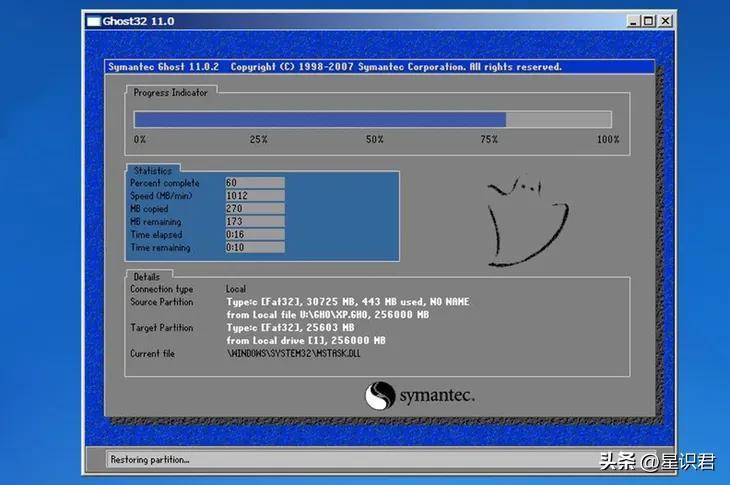Click the Symantec yin-yang logo
Image resolution: width=730 pixels, height=485 pixels.
(x=380, y=396)
